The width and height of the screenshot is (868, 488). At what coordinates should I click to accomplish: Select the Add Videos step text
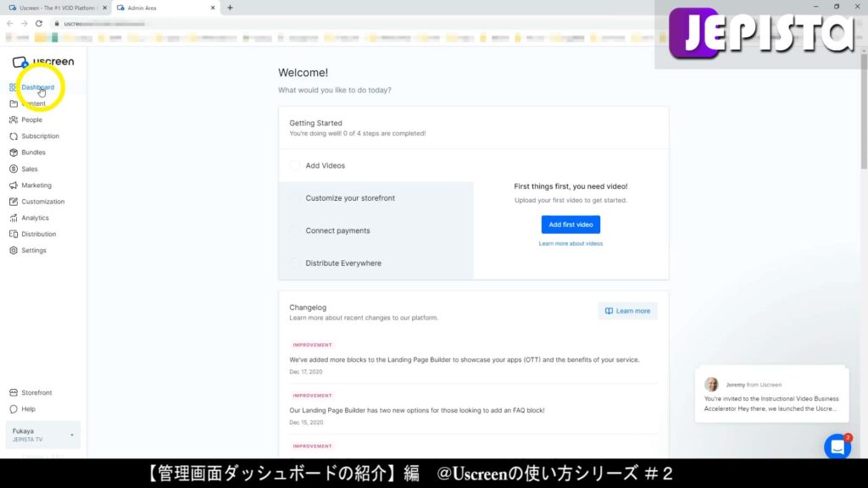pos(325,165)
